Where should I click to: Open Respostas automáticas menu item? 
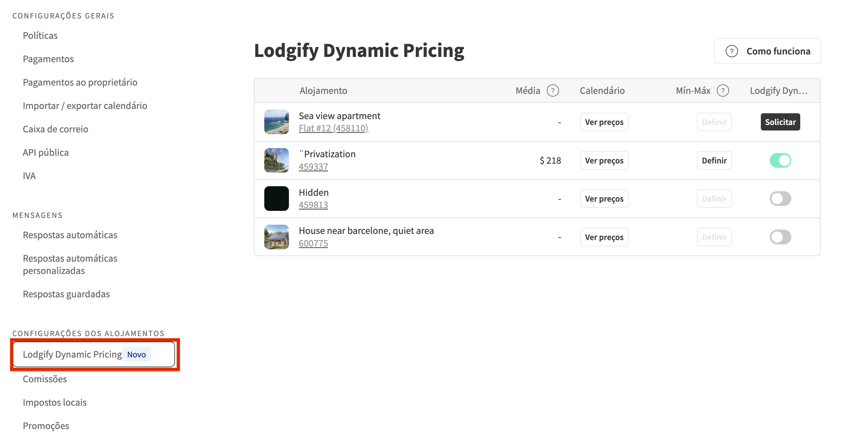click(70, 235)
